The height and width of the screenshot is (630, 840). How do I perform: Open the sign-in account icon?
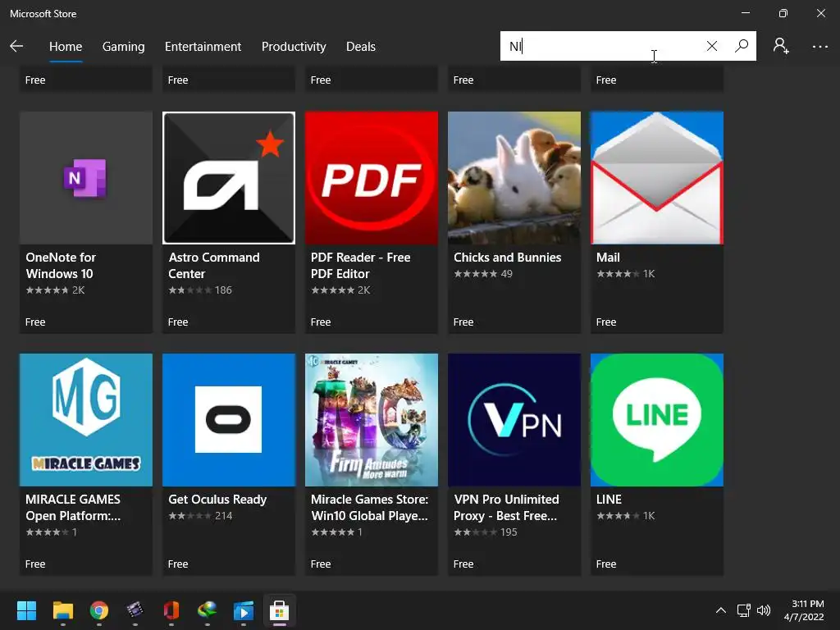(x=781, y=46)
